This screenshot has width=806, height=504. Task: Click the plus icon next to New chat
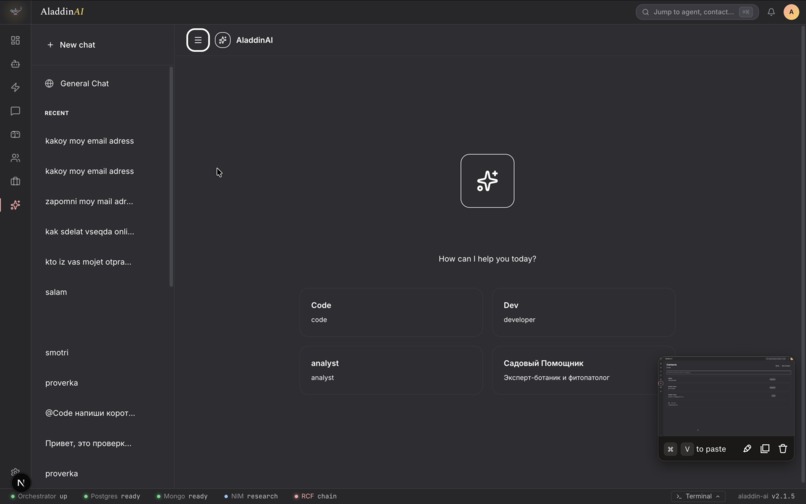point(50,45)
